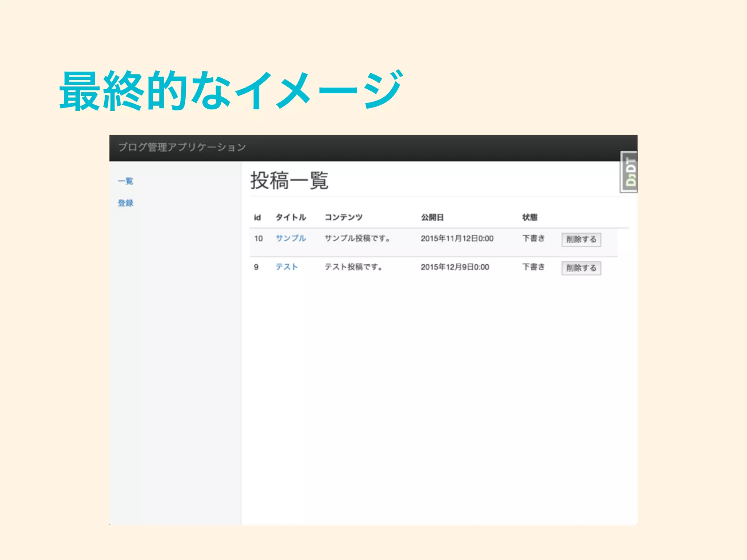The image size is (747, 560).
Task: Select the 状態 column header
Action: pyautogui.click(x=530, y=217)
